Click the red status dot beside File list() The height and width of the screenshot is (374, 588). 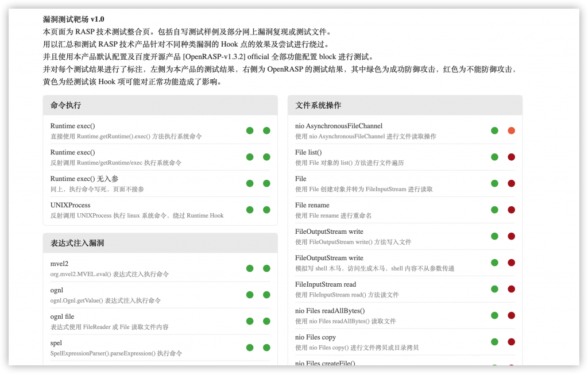pos(511,156)
